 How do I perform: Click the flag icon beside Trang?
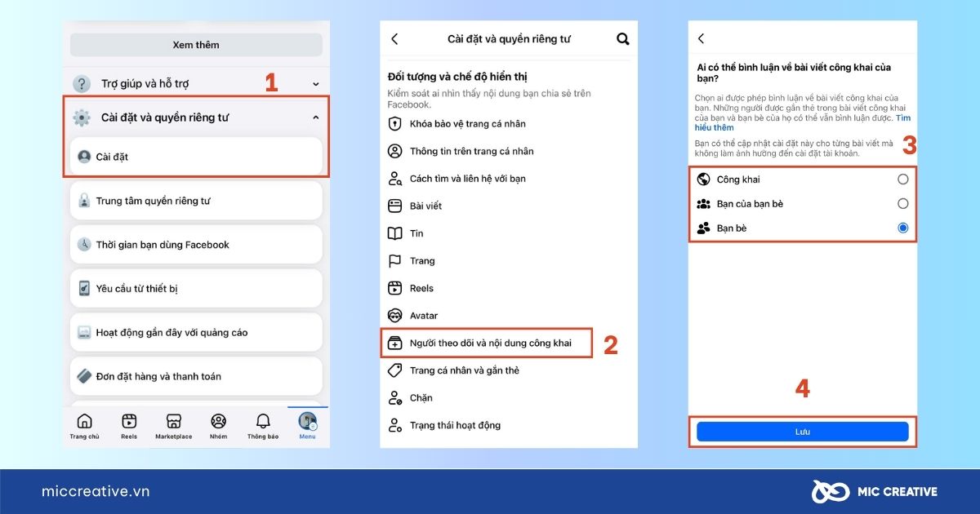click(395, 261)
